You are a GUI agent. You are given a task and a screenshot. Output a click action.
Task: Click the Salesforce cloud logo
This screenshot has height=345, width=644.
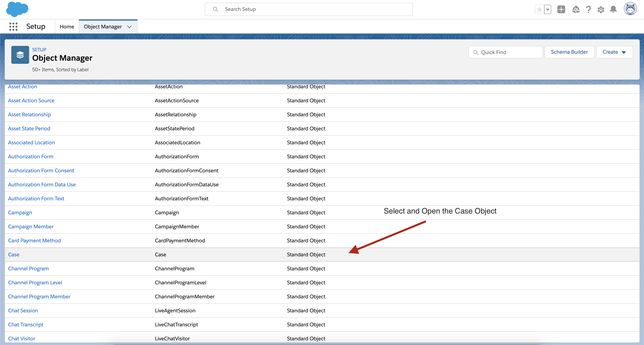pyautogui.click(x=17, y=9)
